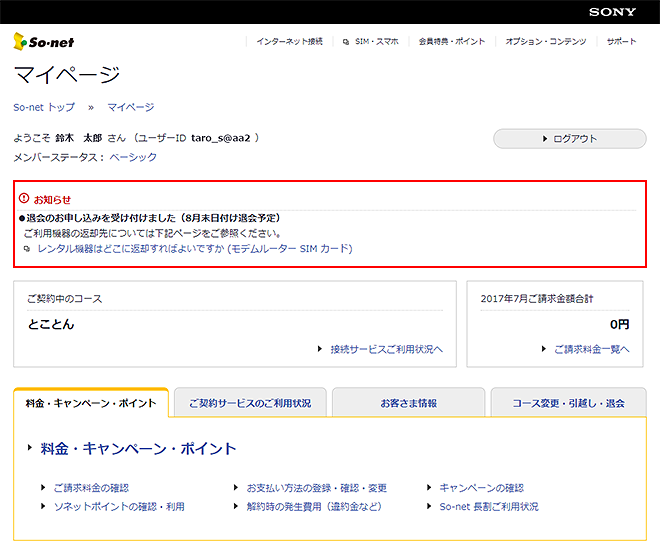Go to So-net トップ breadcrumb link
Viewport: 660px width, 554px height.
coord(44,107)
